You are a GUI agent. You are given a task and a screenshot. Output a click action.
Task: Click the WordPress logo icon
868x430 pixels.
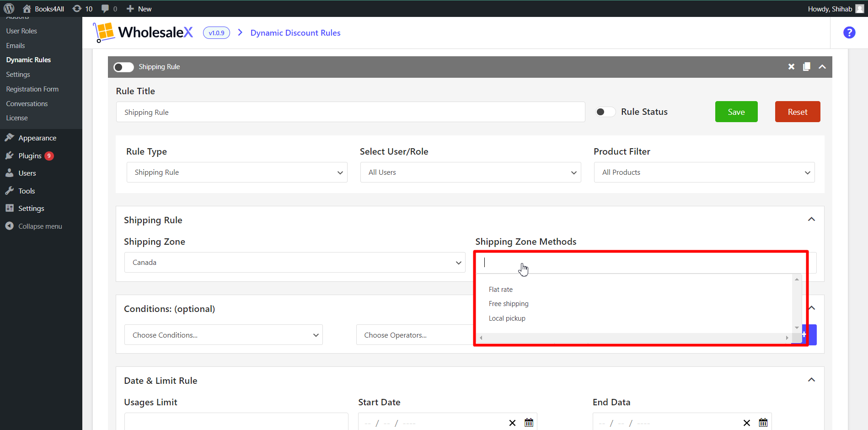(9, 9)
